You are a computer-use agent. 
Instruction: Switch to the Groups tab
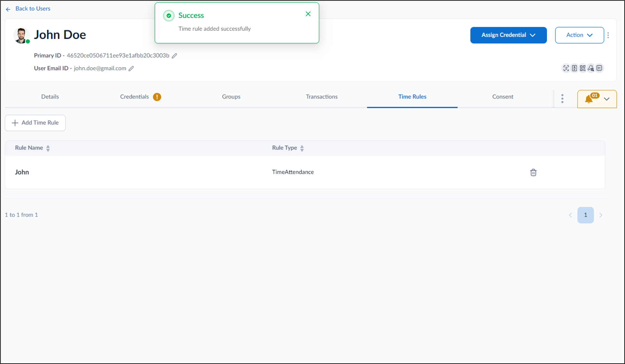click(231, 97)
